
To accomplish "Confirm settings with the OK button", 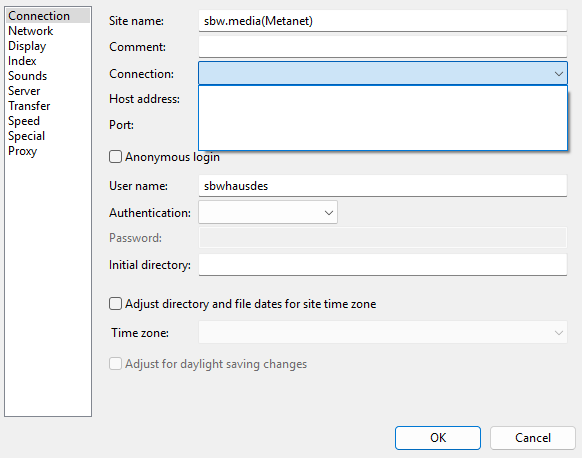I will click(x=438, y=438).
